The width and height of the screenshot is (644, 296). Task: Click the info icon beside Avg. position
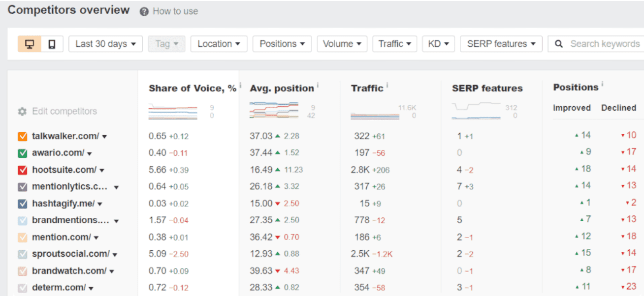click(x=317, y=84)
